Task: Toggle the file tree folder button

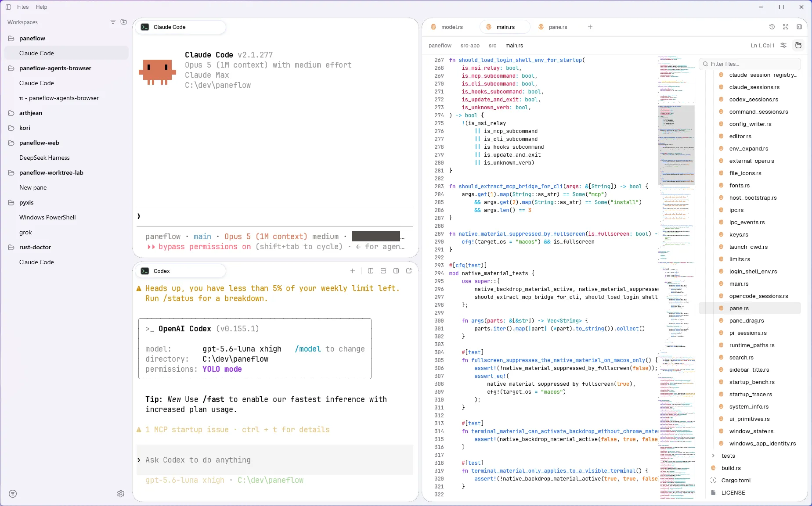Action: pyautogui.click(x=798, y=45)
